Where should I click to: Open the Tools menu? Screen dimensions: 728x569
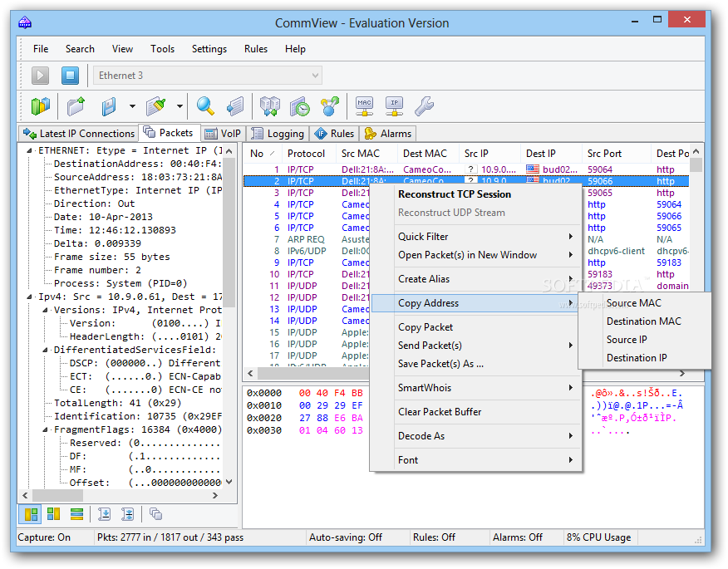[x=163, y=49]
